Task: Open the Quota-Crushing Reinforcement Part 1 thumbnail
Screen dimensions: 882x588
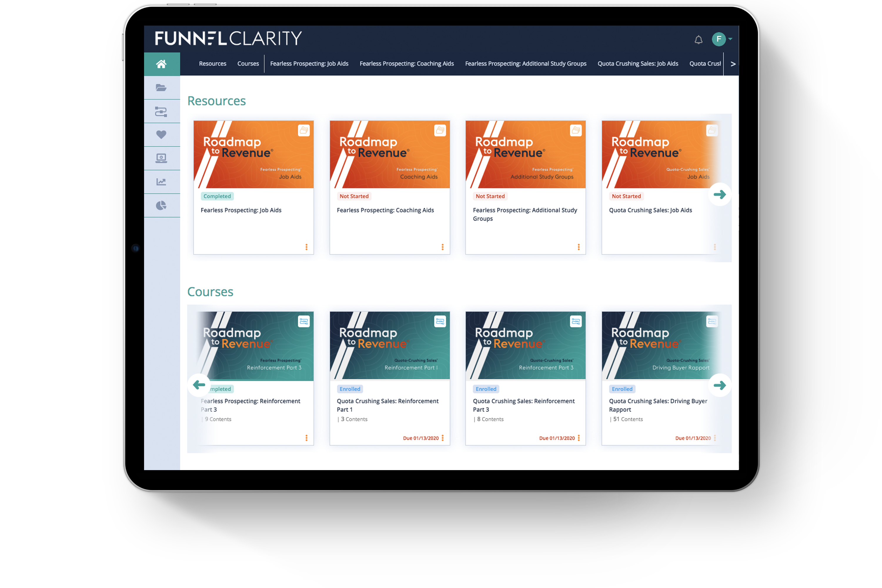Action: 390,346
